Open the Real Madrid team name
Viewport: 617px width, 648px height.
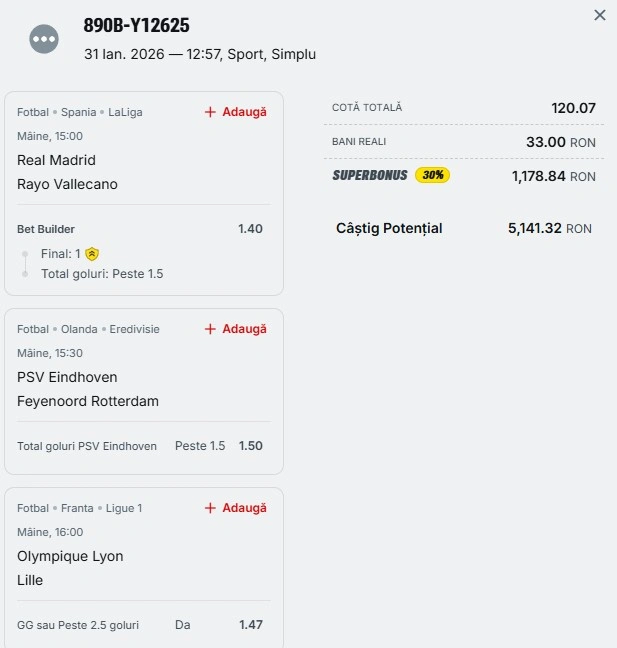point(56,160)
